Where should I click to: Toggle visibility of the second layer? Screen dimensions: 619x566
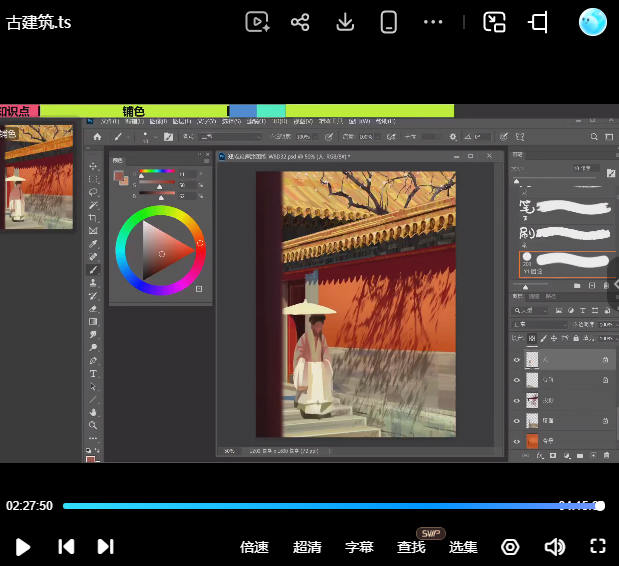[x=516, y=380]
